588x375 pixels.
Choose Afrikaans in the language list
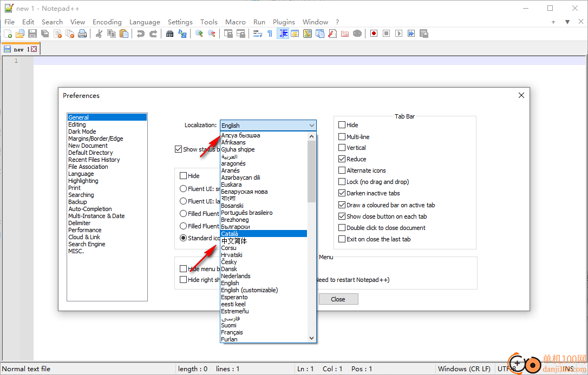click(x=264, y=142)
